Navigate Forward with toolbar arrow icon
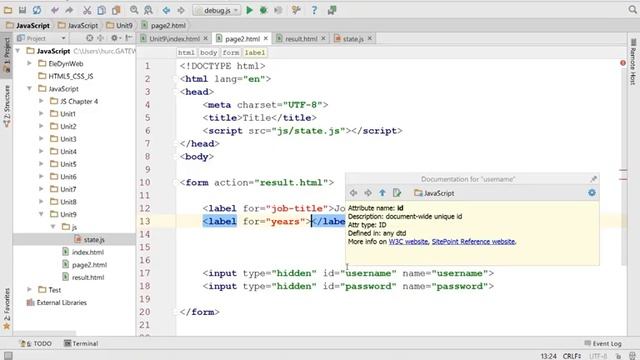Viewport: 640px width, 360px height. click(x=181, y=10)
